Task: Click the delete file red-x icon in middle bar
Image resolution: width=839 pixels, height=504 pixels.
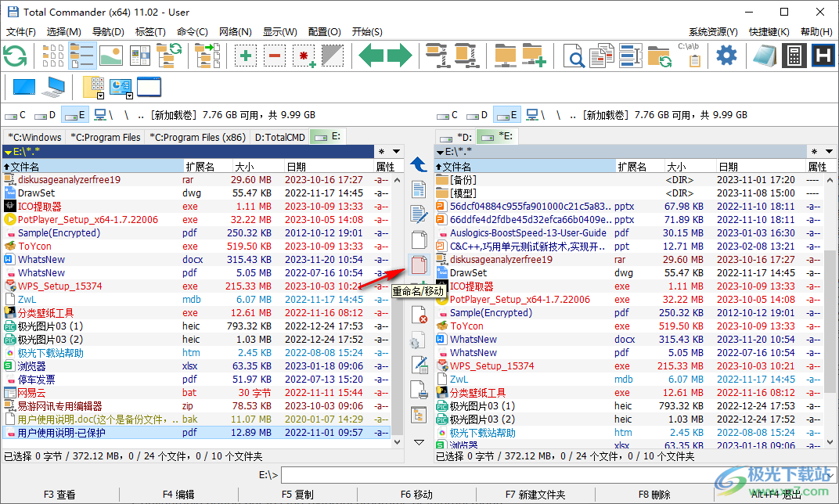Action: pos(419,315)
